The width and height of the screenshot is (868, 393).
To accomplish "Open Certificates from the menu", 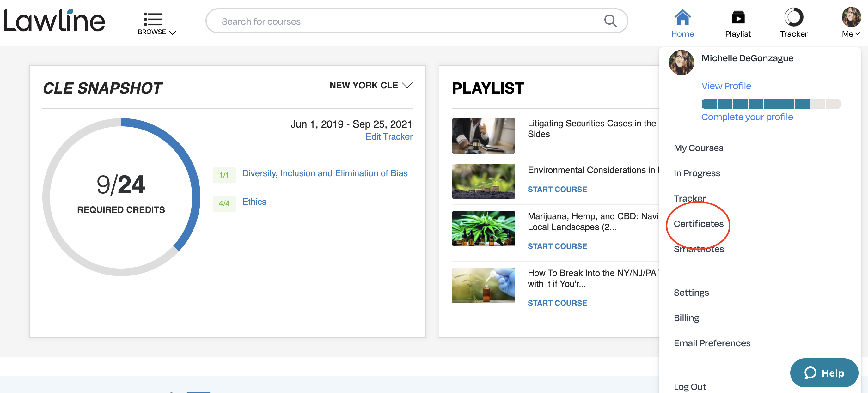I will 699,224.
